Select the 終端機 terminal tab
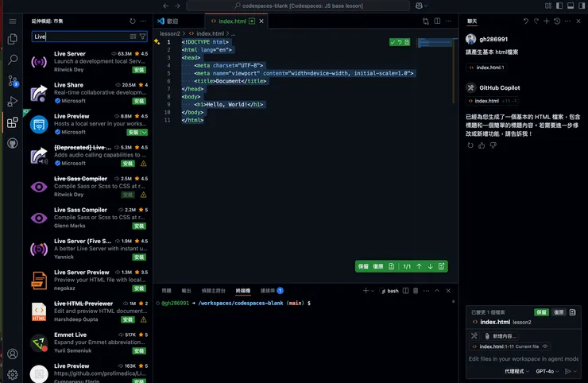The width and height of the screenshot is (588, 383). click(x=243, y=291)
